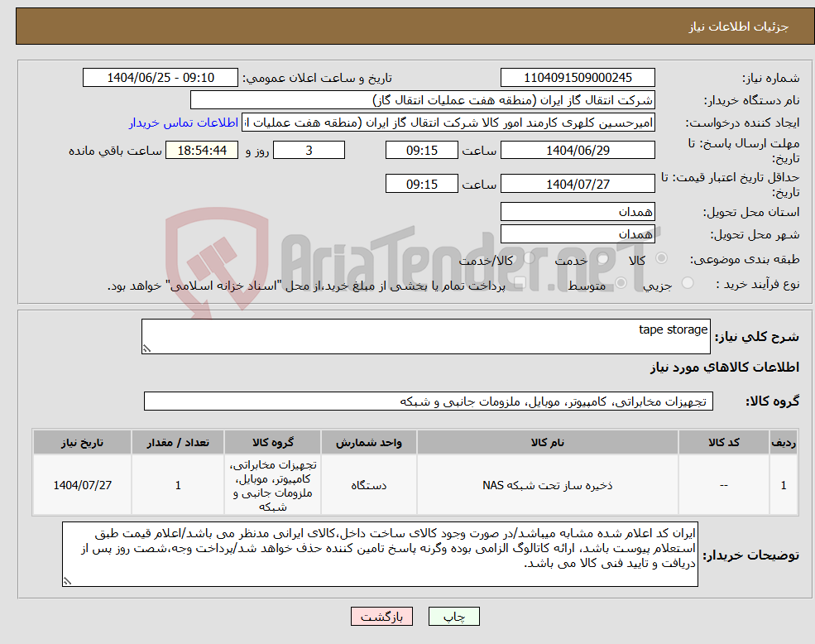Select the جزیی purchase type option

pyautogui.click(x=688, y=282)
